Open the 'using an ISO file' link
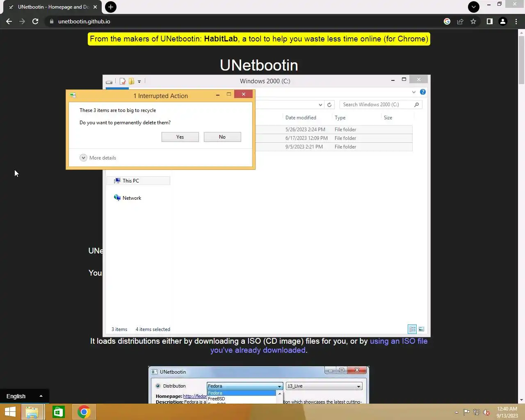Image resolution: width=525 pixels, height=420 pixels. point(319,346)
